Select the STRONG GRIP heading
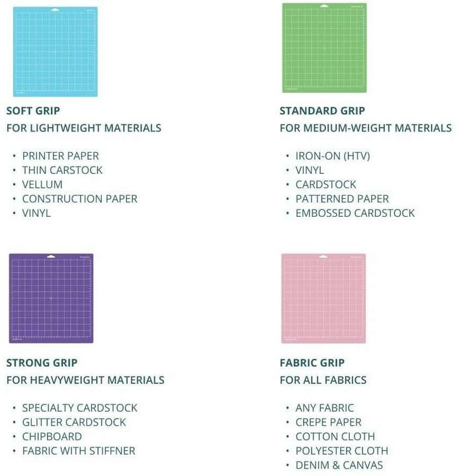This screenshot has height=476, width=459. pyautogui.click(x=42, y=362)
